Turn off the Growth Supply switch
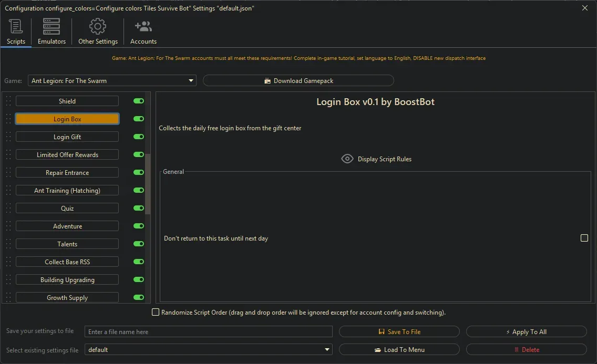This screenshot has height=364, width=597. pos(139,297)
